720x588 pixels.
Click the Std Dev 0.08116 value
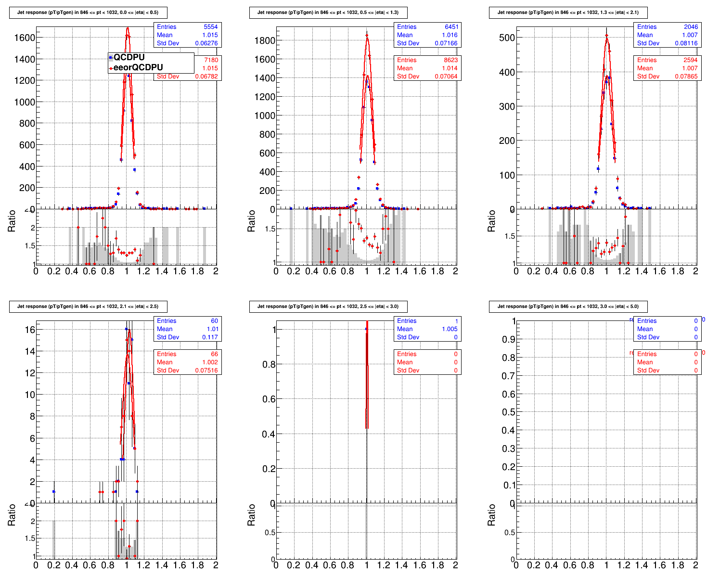tap(687, 43)
